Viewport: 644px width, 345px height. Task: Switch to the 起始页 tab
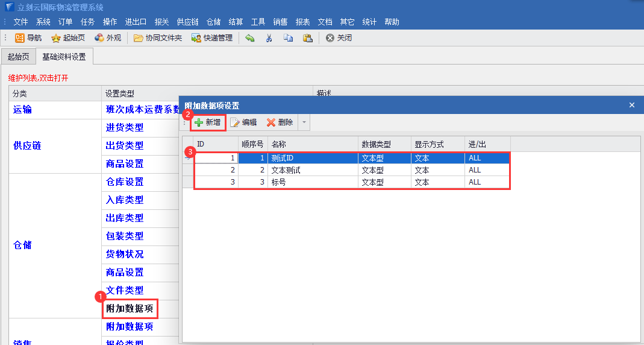(17, 57)
